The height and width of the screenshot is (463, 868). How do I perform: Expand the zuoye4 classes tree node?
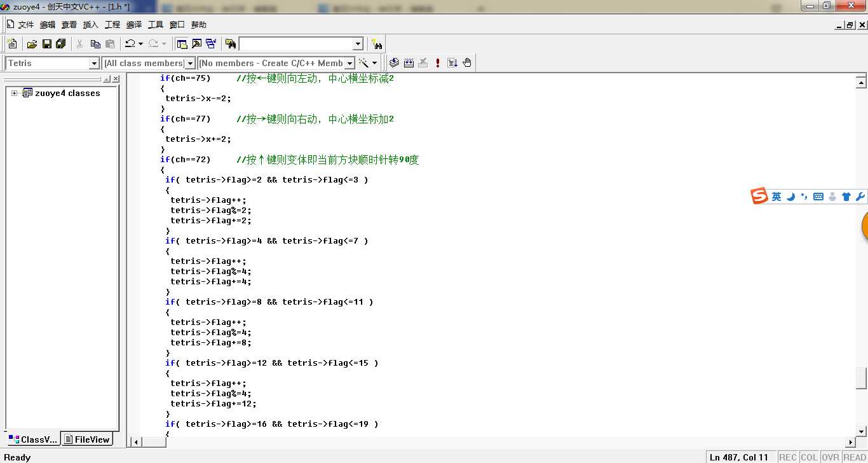coord(14,93)
